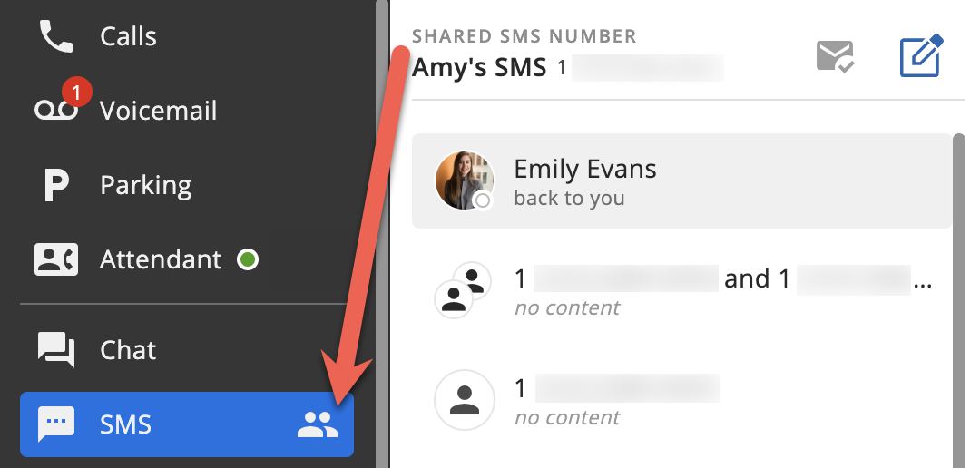Compose new SMS with pencil icon

[x=921, y=56]
